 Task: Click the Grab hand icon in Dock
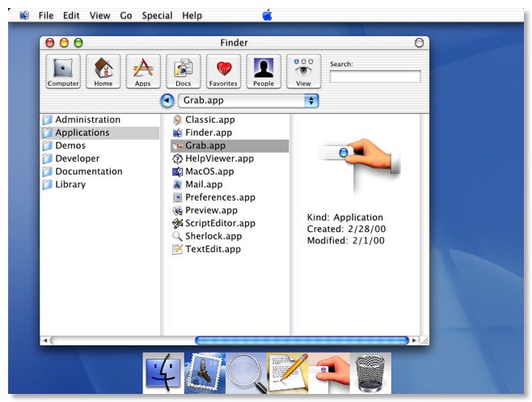tap(329, 373)
